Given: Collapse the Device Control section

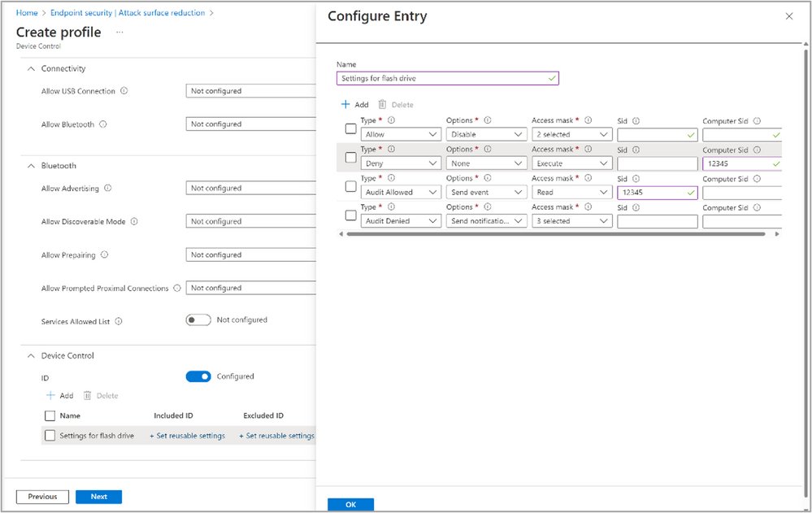Looking at the screenshot, I should tap(31, 355).
